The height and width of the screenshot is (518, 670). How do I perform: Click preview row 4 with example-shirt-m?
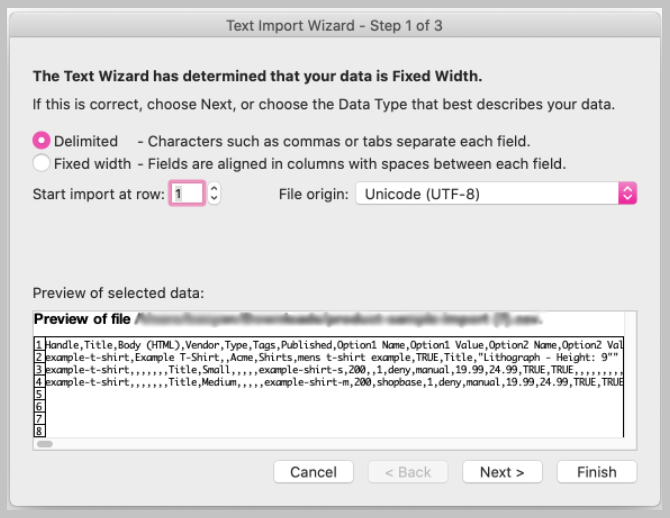pyautogui.click(x=329, y=382)
